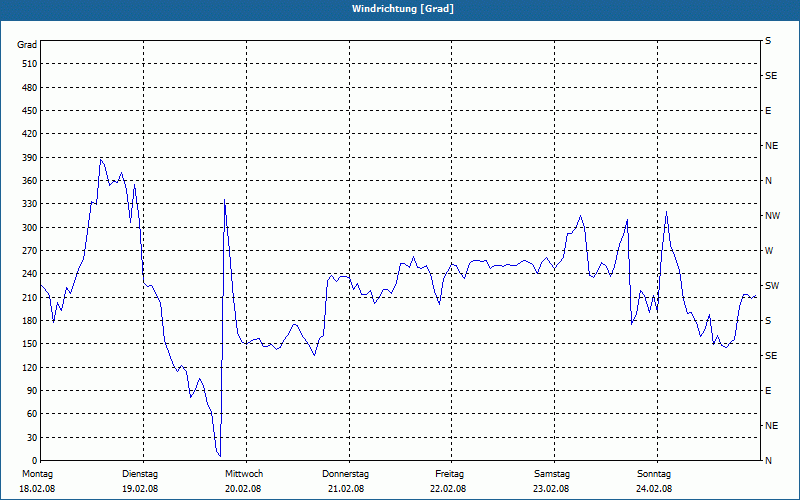Click the Grad axis unit label
This screenshot has width=800, height=500.
[27, 45]
